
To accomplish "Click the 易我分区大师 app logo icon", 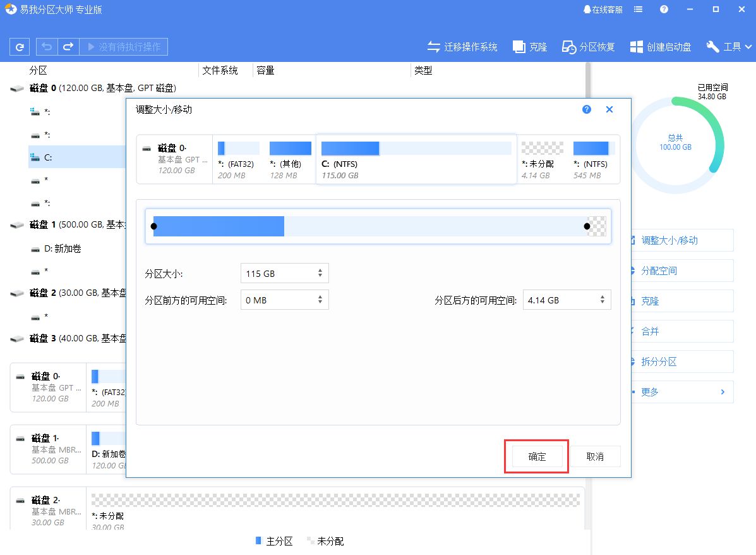I will [x=11, y=9].
